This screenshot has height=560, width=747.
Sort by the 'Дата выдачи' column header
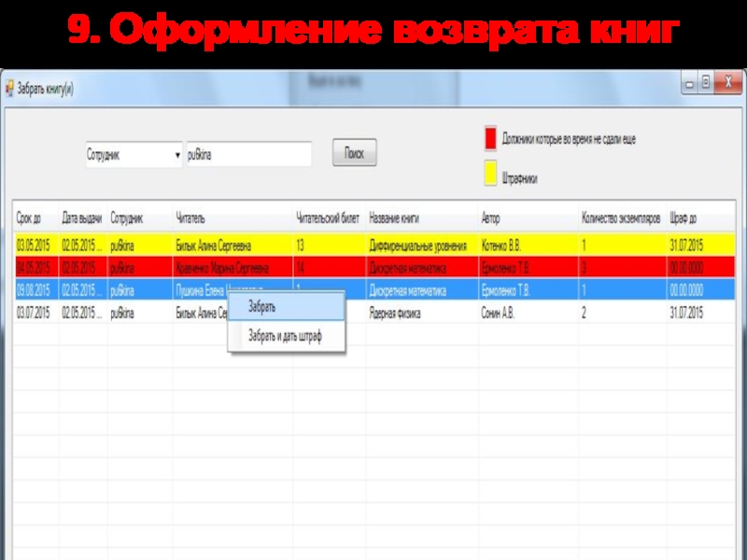tap(82, 217)
